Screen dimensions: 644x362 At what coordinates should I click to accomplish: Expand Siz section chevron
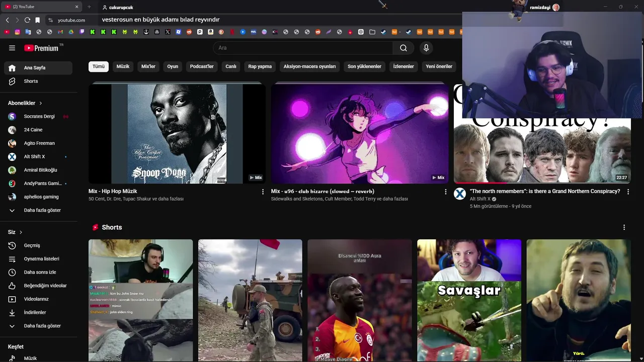pos(21,232)
